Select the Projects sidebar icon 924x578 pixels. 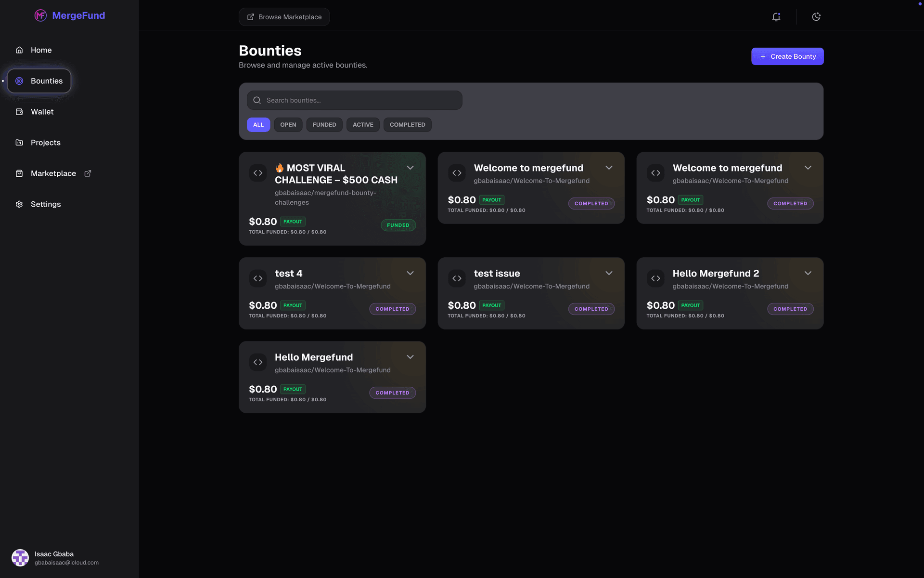(x=19, y=142)
